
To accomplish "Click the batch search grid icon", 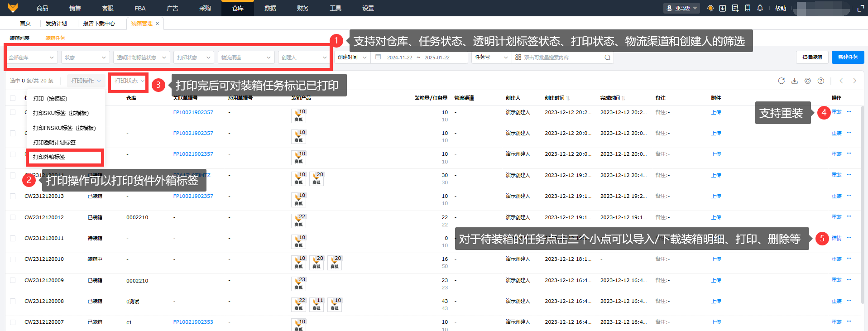I will coord(518,58).
